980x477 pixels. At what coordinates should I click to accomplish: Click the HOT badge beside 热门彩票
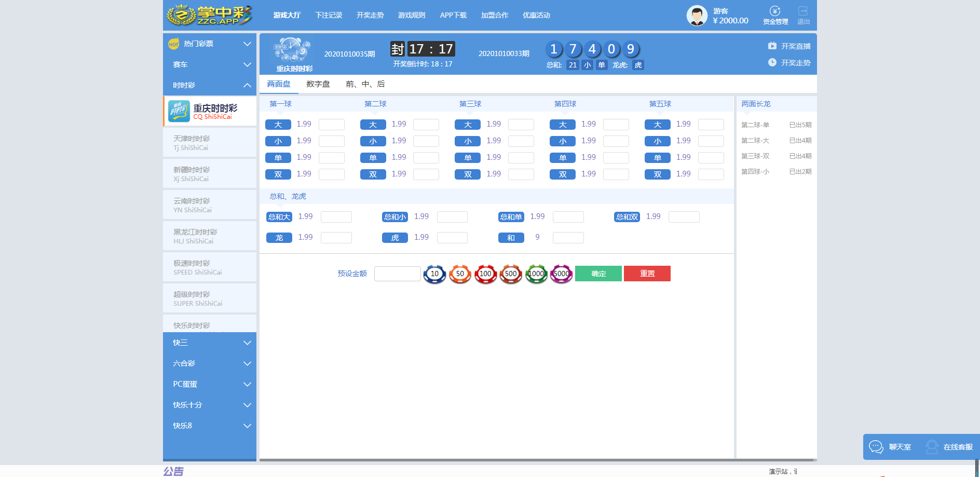(x=174, y=44)
